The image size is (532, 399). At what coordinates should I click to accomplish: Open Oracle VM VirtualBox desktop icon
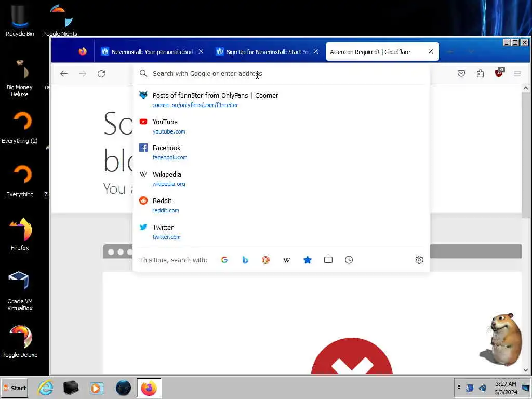pyautogui.click(x=20, y=291)
